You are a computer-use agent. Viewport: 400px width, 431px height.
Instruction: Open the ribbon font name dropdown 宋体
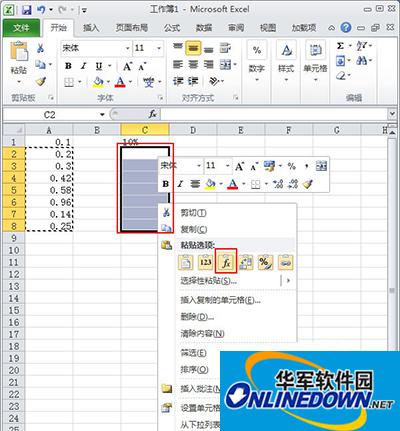pyautogui.click(x=127, y=49)
